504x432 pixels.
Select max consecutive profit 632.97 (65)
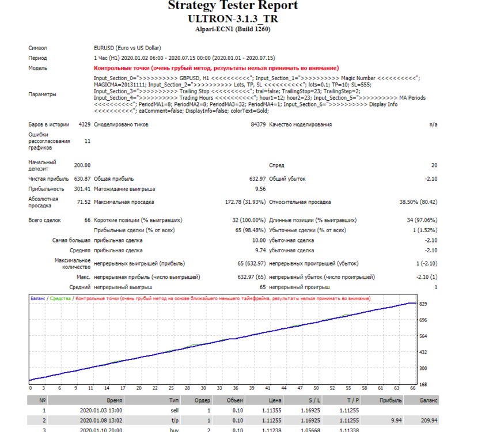[252, 277]
